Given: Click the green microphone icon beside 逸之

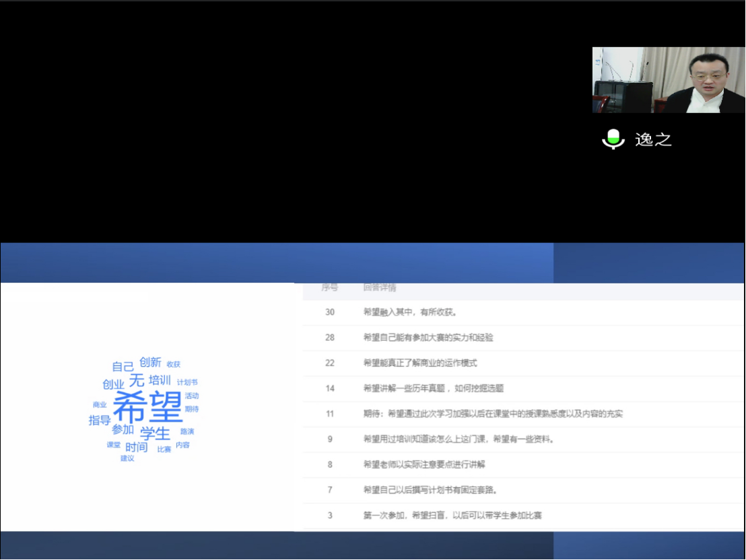Looking at the screenshot, I should coord(613,139).
